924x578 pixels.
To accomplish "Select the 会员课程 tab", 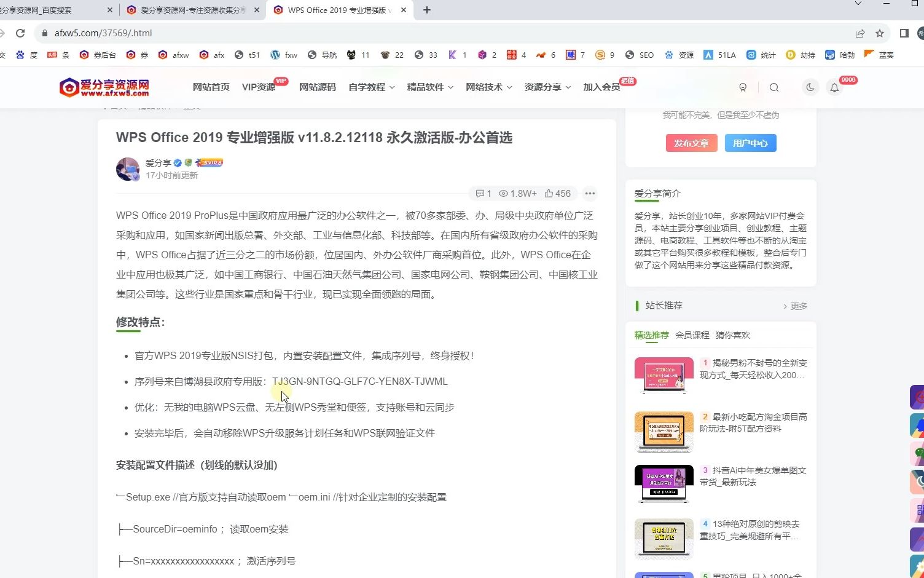I will point(692,335).
